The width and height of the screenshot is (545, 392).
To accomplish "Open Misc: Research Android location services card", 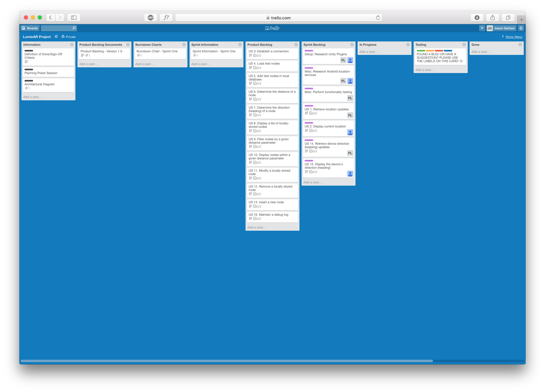I will 328,75.
